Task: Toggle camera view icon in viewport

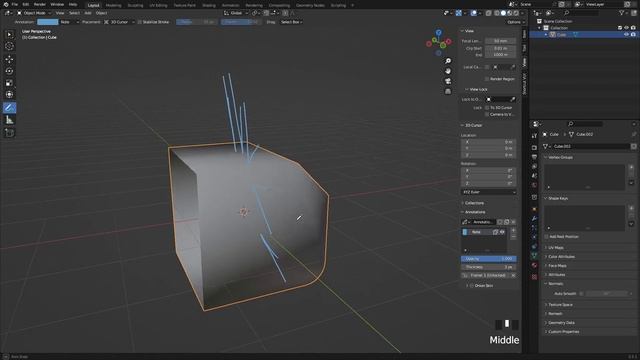Action: (x=448, y=81)
